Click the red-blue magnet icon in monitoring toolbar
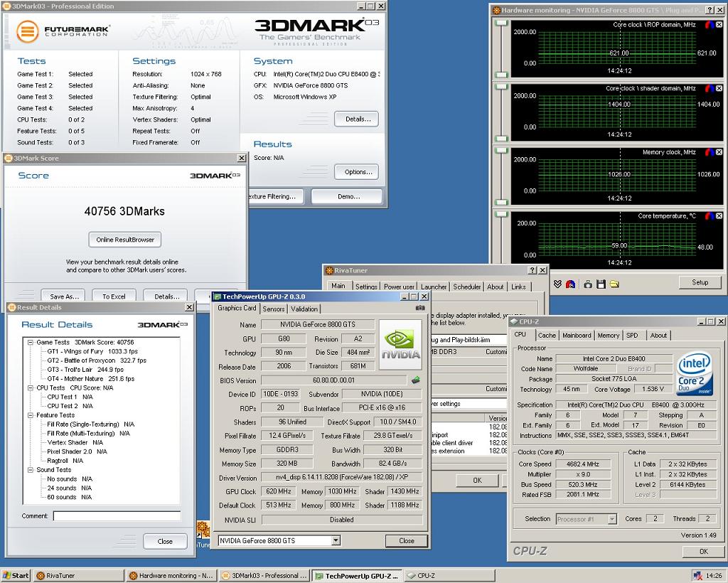Image resolution: width=728 pixels, height=583 pixels. [571, 284]
